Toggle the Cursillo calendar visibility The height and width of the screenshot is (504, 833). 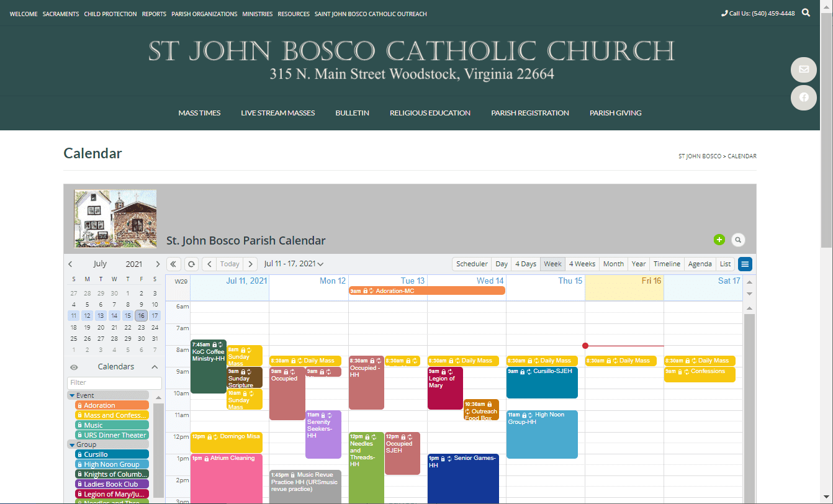(x=112, y=454)
